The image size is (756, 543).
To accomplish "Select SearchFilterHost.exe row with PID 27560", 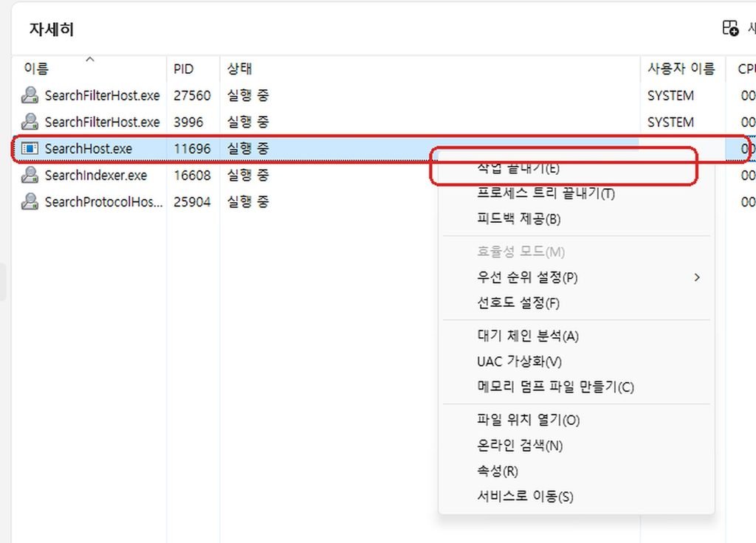I will point(383,95).
